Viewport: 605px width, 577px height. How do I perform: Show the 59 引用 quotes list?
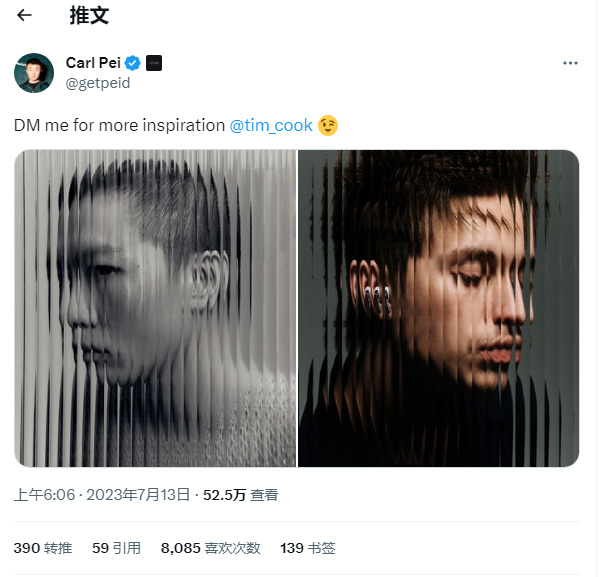pyautogui.click(x=116, y=548)
